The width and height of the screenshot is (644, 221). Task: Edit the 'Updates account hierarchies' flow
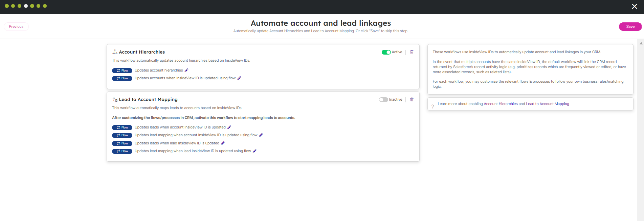[186, 71]
